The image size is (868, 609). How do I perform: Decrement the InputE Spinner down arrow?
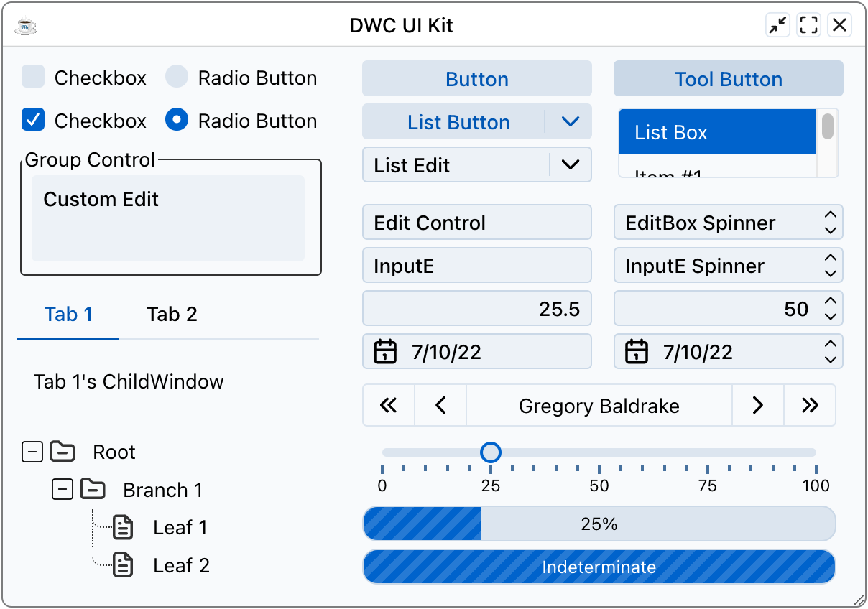[831, 274]
